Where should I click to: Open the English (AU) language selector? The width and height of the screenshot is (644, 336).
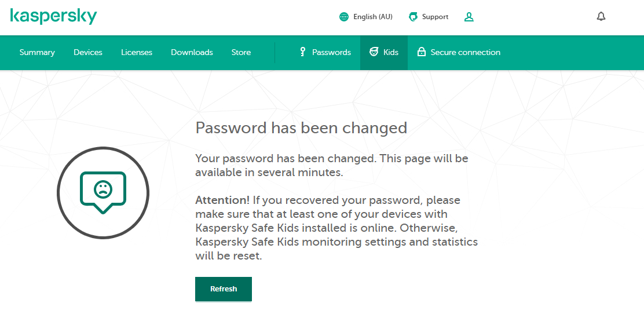tap(373, 17)
